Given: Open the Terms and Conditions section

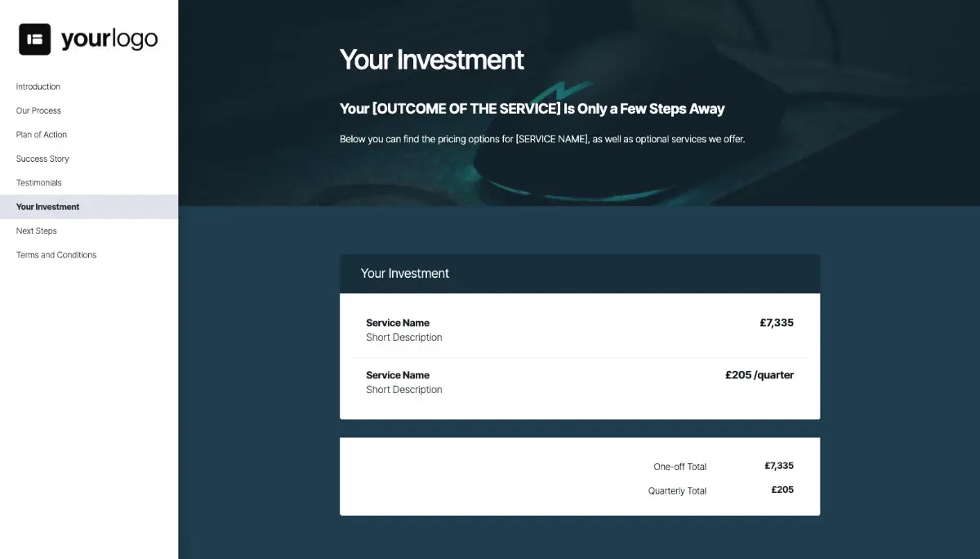Looking at the screenshot, I should 56,254.
